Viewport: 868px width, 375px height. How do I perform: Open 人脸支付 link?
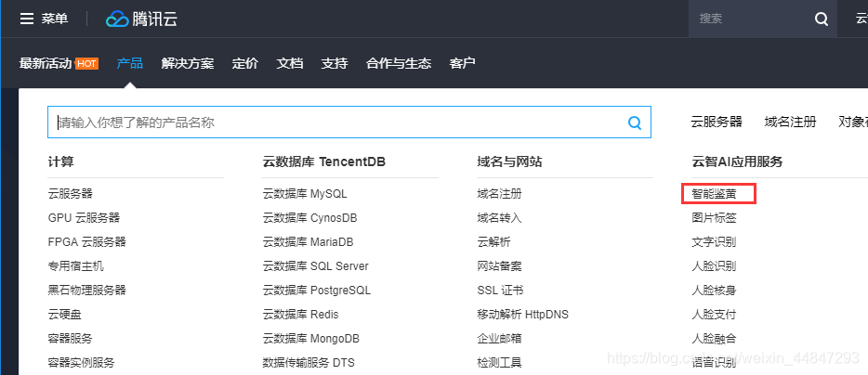click(714, 314)
